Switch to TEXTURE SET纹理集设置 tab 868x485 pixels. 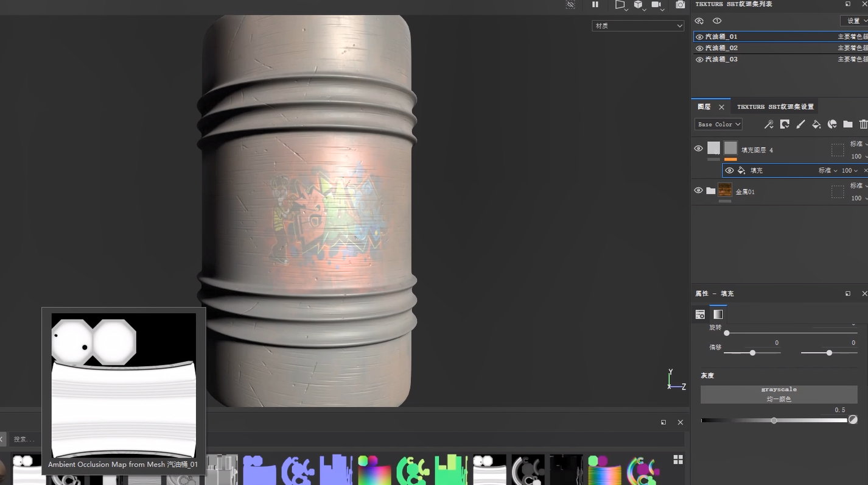pos(775,107)
